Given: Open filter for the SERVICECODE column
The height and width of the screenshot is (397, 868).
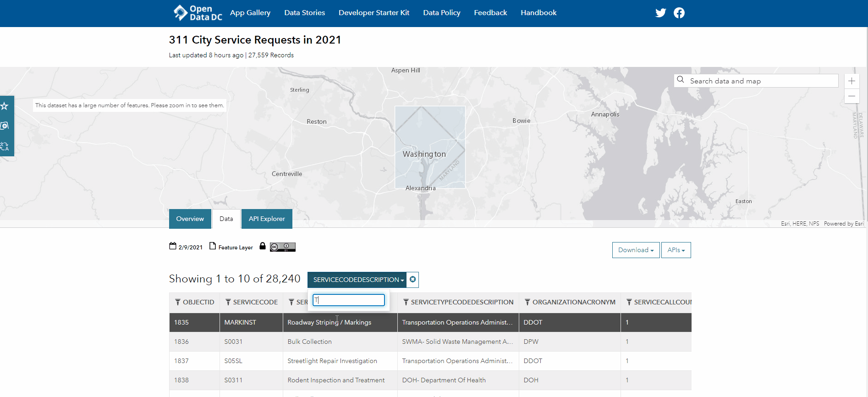Looking at the screenshot, I should point(228,302).
